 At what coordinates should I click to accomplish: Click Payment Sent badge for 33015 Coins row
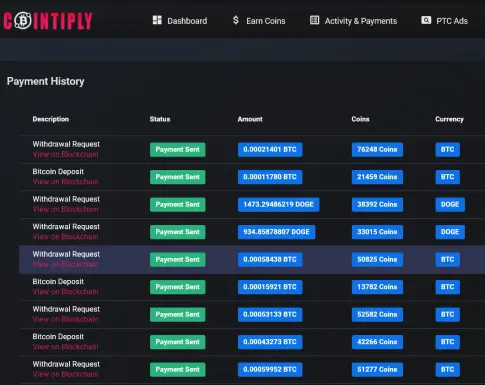click(178, 232)
